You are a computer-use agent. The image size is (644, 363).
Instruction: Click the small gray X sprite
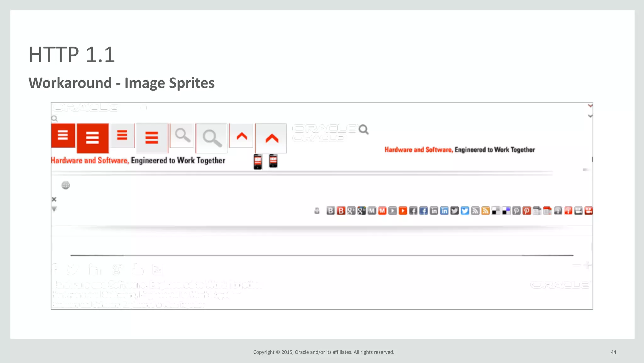(x=54, y=199)
